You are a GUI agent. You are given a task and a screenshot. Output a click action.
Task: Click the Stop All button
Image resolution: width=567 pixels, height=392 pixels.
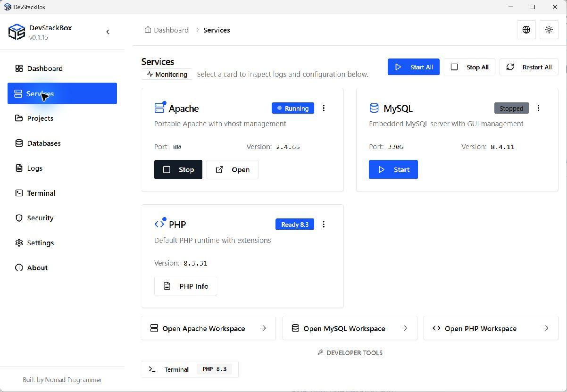click(x=469, y=67)
